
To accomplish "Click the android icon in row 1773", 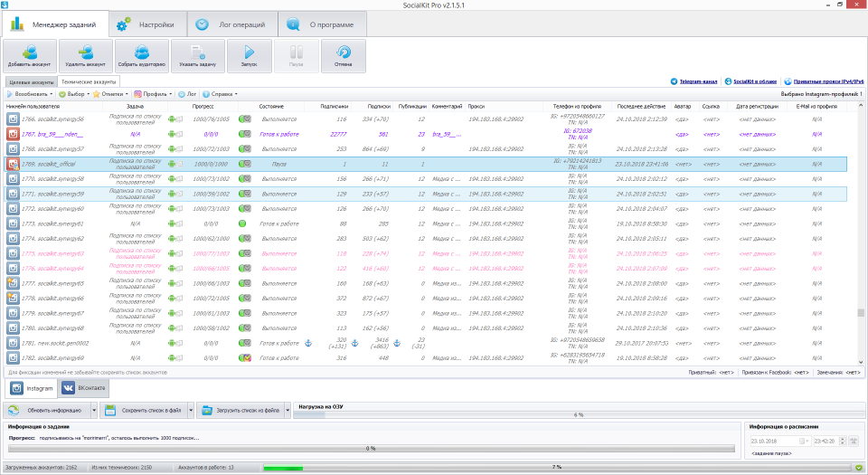I will (x=172, y=223).
